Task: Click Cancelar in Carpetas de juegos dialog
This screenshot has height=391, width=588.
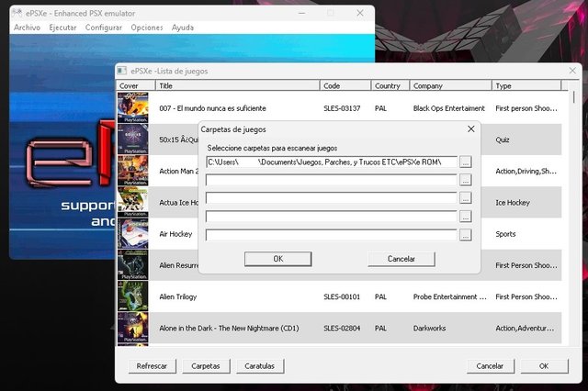Action: [x=401, y=259]
